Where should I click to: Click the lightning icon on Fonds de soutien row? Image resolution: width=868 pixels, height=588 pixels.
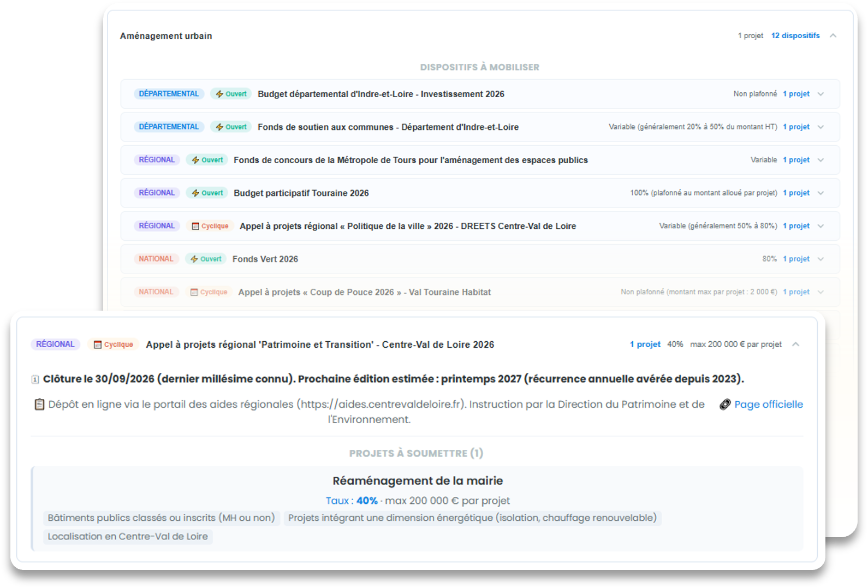(219, 127)
